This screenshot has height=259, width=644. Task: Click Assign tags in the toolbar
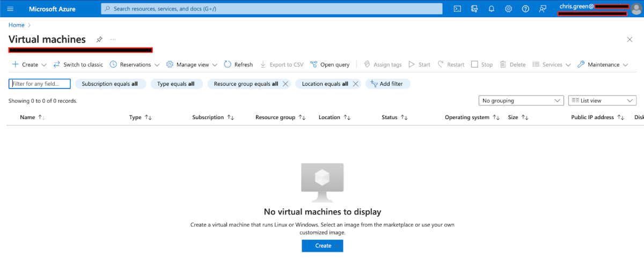(x=383, y=64)
